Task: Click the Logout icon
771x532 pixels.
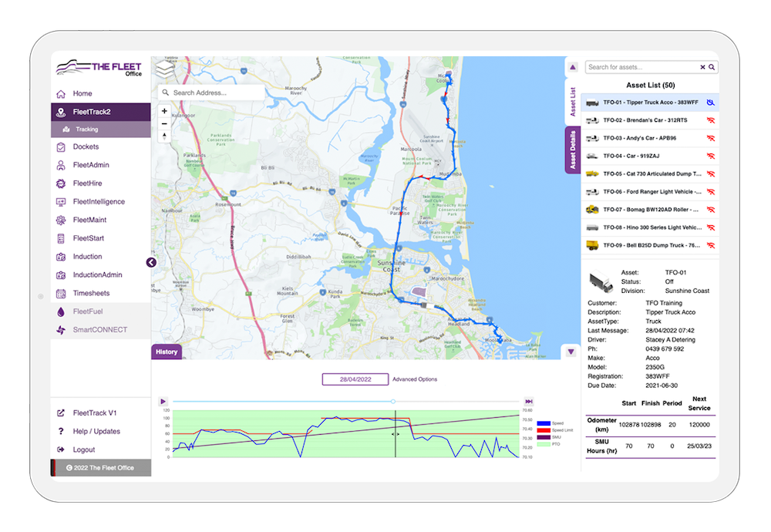Action: click(61, 450)
